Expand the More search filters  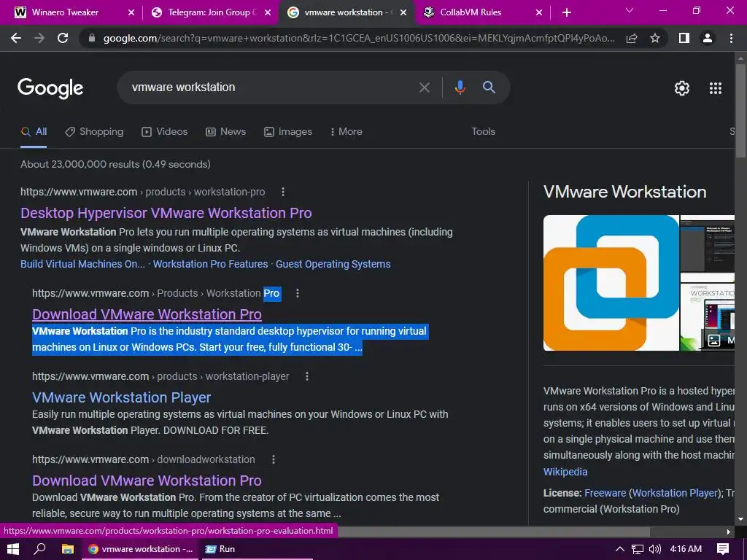tap(347, 132)
